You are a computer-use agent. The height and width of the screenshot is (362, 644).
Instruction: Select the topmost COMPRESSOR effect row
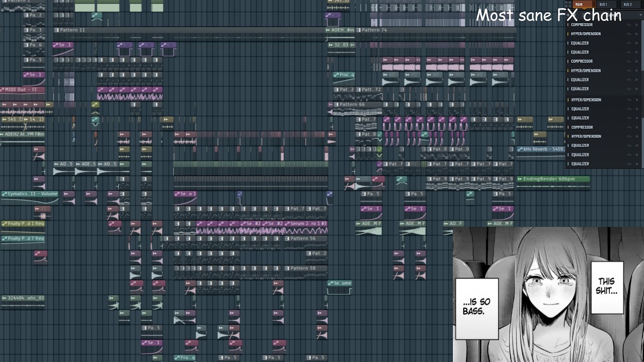(603, 25)
